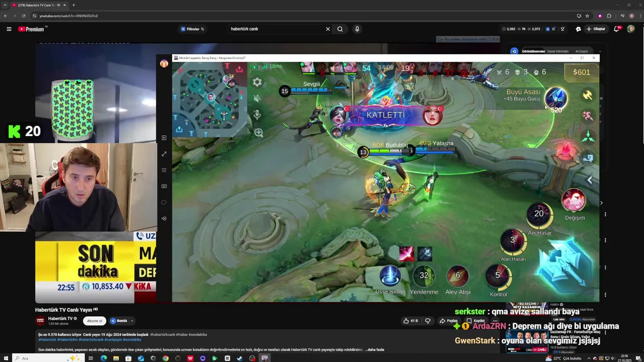Toggle the in-game microphone
Screen dimensions: 644x362
point(257,115)
